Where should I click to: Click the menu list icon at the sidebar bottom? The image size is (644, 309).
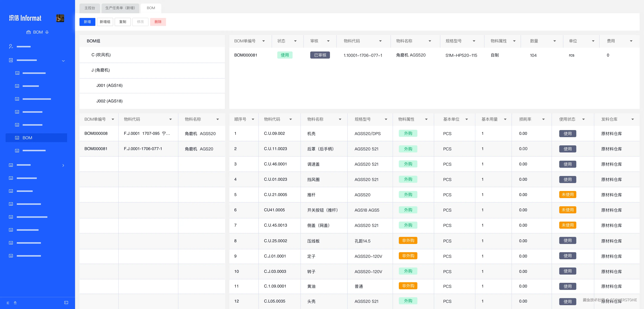[8, 303]
